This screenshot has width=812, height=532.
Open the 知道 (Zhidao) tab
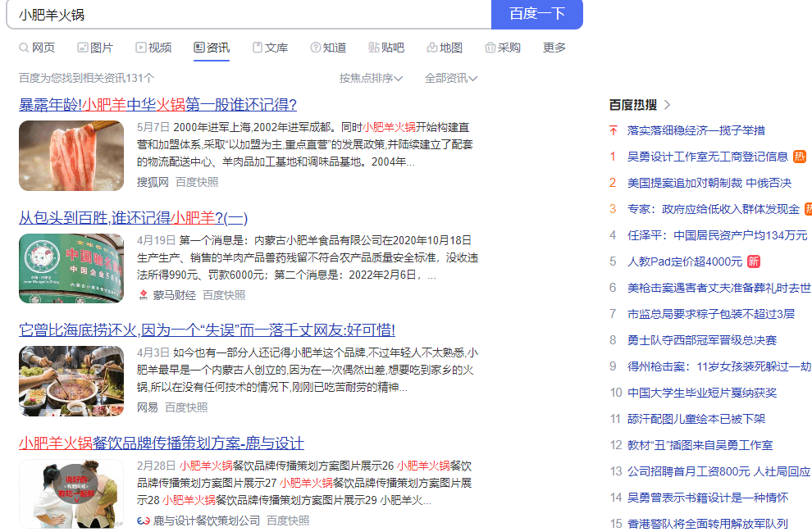328,48
